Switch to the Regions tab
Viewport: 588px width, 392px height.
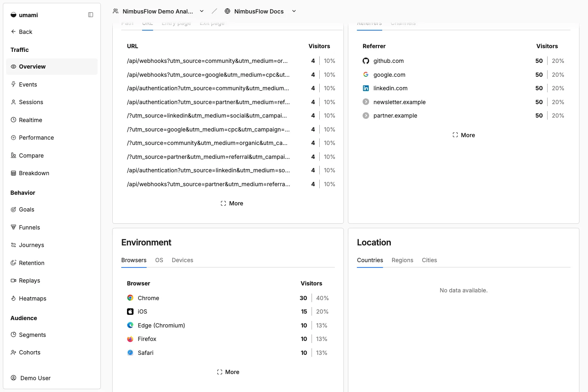pos(402,260)
